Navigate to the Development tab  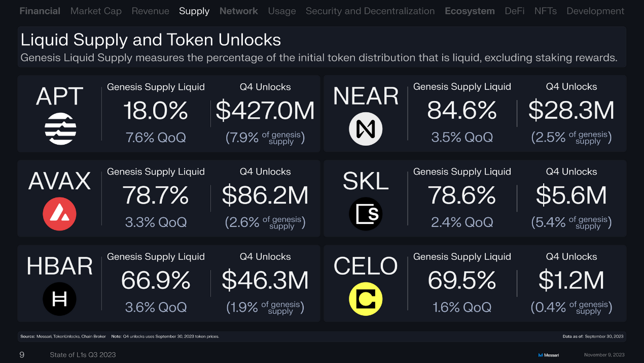pyautogui.click(x=595, y=11)
